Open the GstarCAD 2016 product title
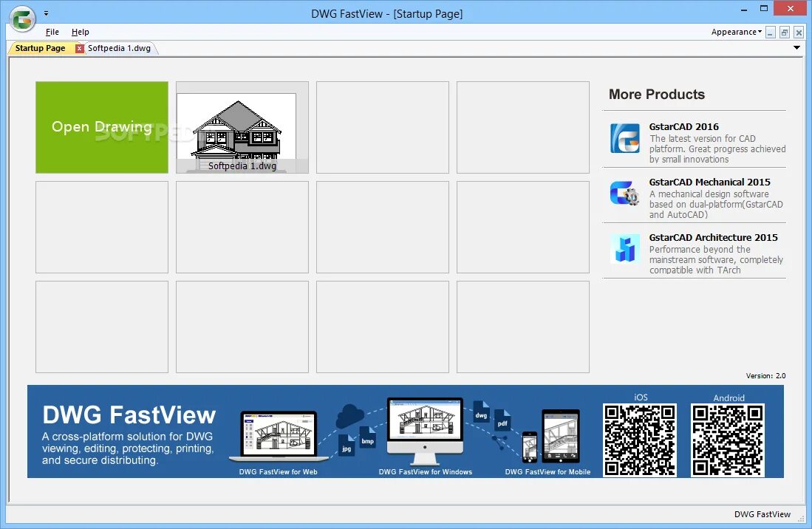Image resolution: width=812 pixels, height=529 pixels. (683, 127)
